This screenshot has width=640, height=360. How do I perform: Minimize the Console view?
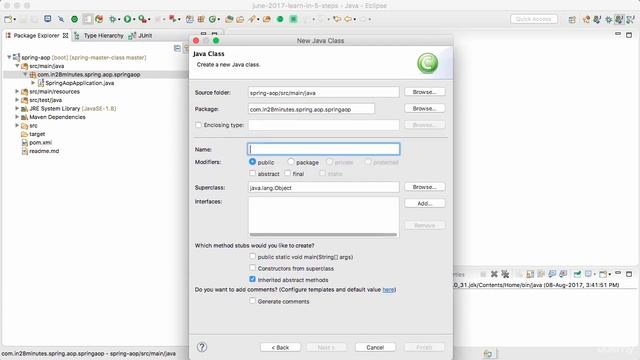pyautogui.click(x=618, y=273)
